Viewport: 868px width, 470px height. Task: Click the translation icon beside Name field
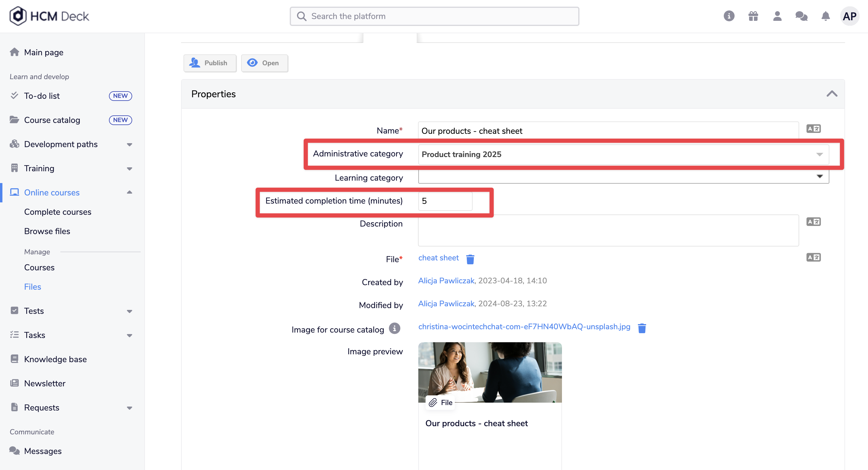[x=813, y=129]
